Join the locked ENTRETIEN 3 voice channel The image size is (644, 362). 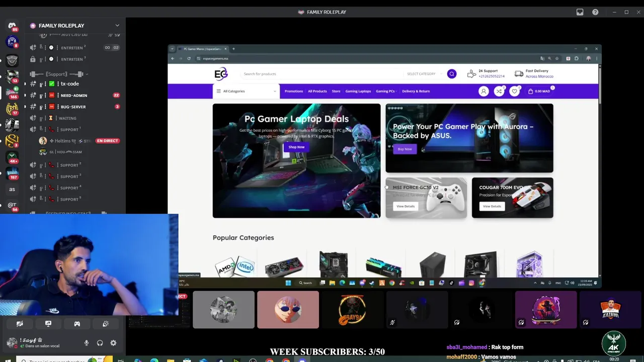coord(74,59)
